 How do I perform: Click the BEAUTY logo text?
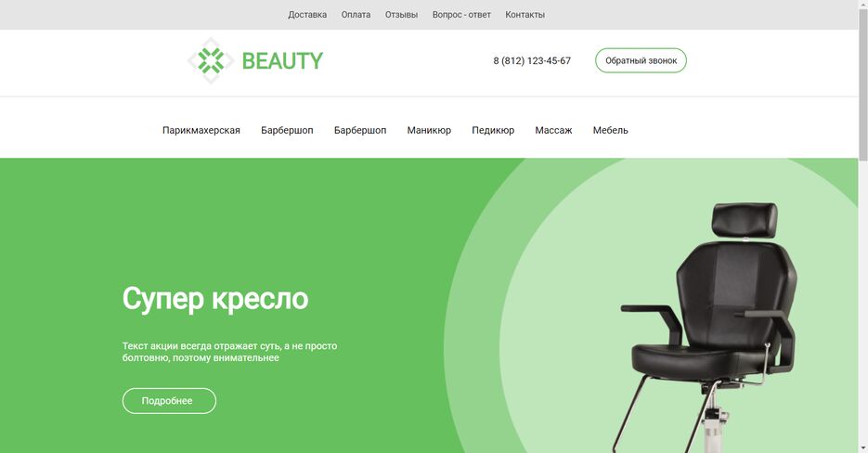(282, 61)
